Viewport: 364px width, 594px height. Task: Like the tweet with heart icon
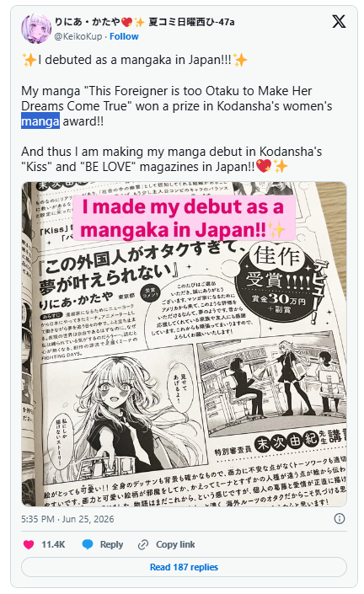(29, 544)
